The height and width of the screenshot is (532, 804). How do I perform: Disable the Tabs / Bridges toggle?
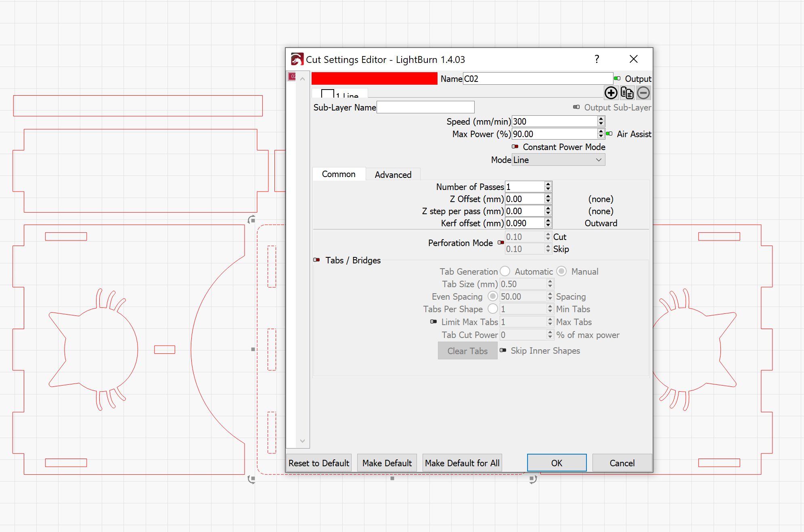tap(316, 260)
